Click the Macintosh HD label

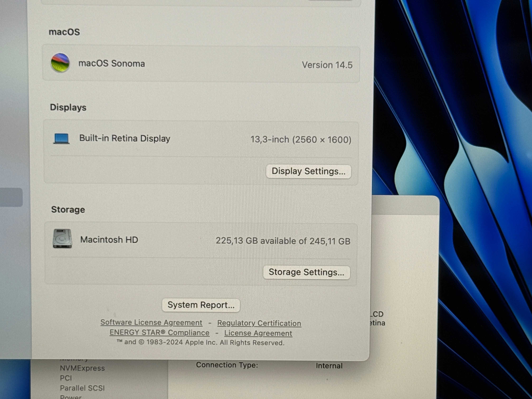[x=109, y=239]
